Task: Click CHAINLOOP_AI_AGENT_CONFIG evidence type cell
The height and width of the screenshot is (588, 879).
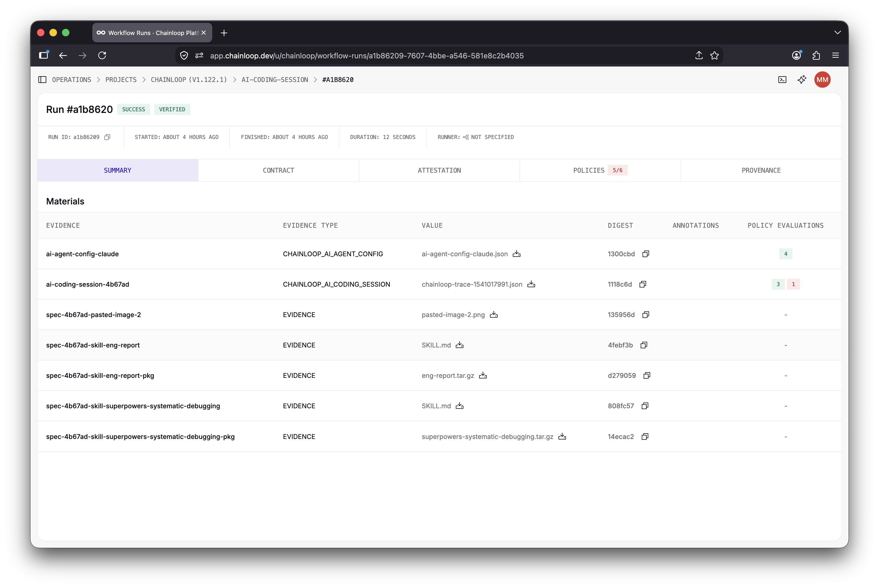Action: pyautogui.click(x=333, y=254)
